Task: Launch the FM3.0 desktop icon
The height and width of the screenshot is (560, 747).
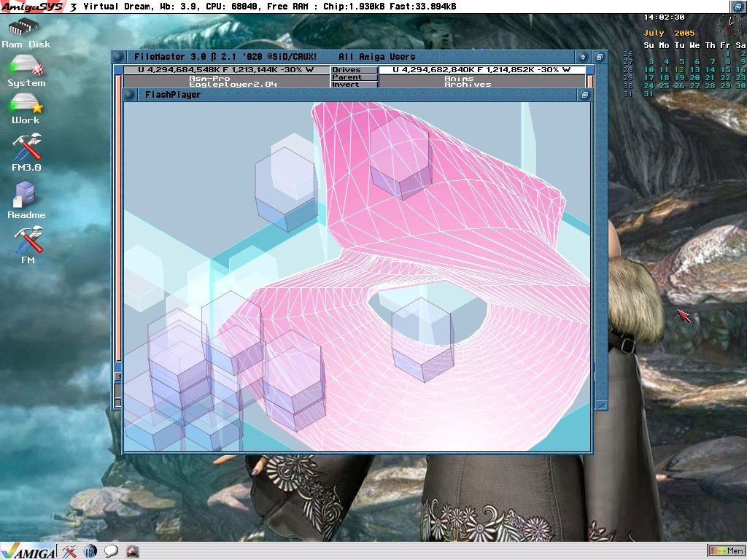Action: (26, 149)
